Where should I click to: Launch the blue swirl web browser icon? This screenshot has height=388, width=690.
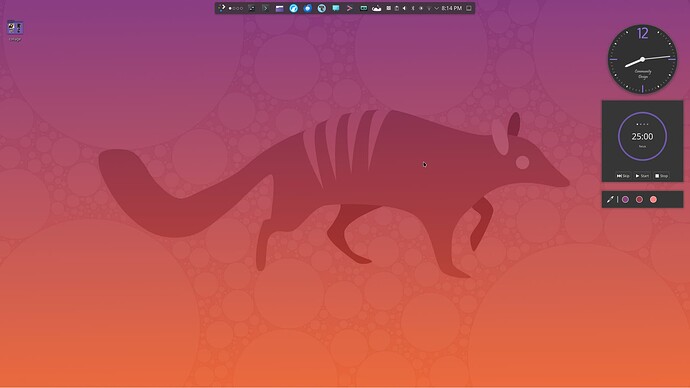[x=294, y=8]
